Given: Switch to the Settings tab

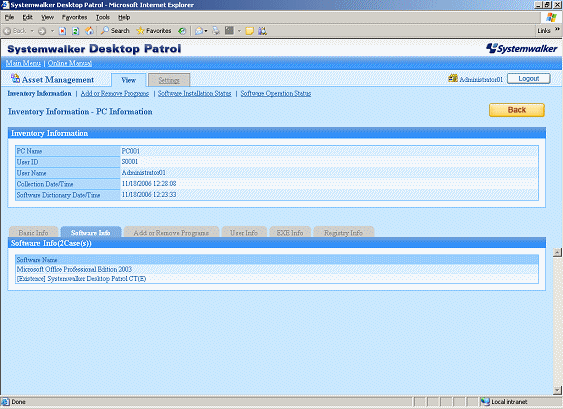Looking at the screenshot, I should [x=169, y=80].
